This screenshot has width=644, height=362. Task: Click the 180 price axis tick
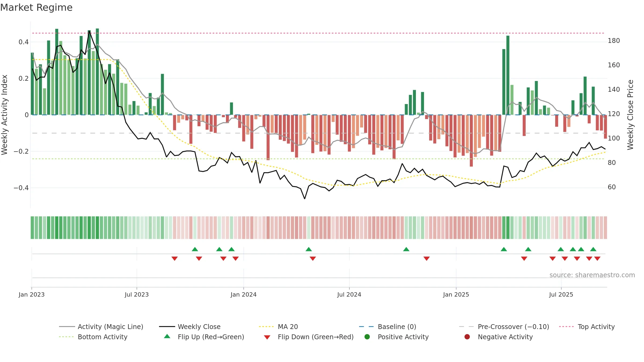[614, 41]
